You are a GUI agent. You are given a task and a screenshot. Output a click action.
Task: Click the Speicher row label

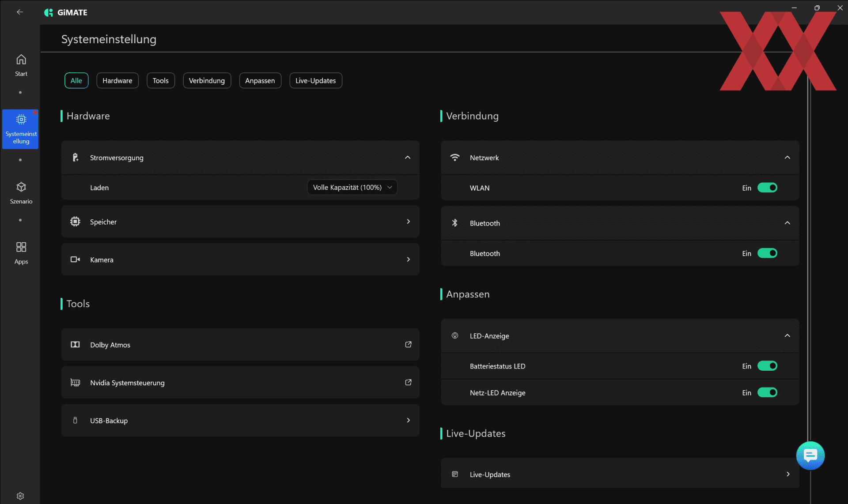[x=103, y=222]
